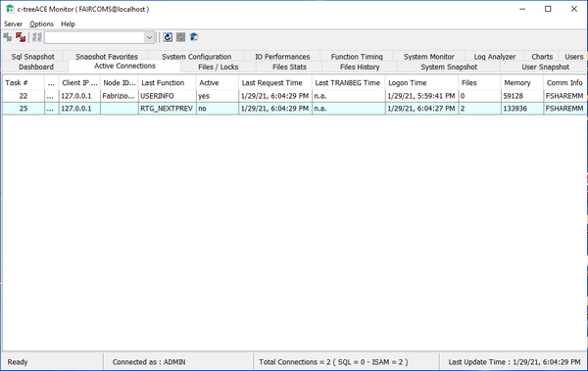Image resolution: width=588 pixels, height=371 pixels.
Task: Click the Files column header
Action: pos(480,83)
